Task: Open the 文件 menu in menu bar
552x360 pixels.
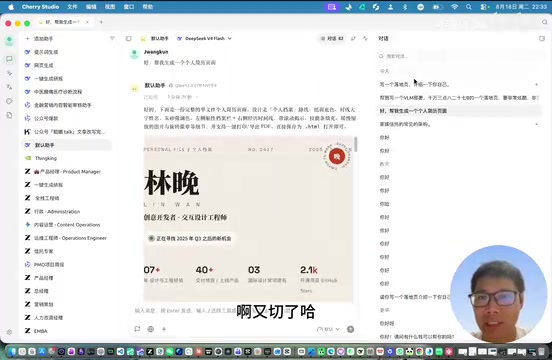Action: coord(72,7)
